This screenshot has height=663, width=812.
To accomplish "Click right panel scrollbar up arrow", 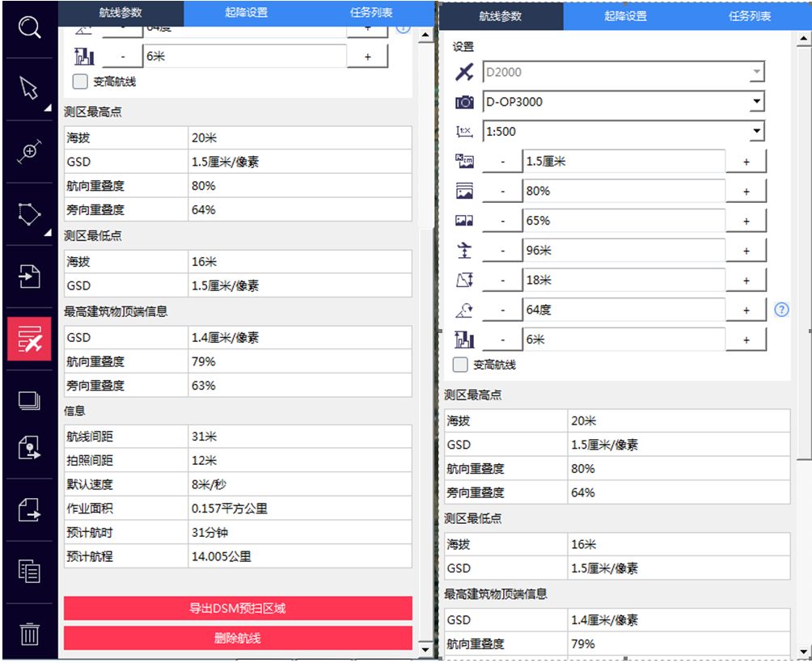I will [x=804, y=38].
